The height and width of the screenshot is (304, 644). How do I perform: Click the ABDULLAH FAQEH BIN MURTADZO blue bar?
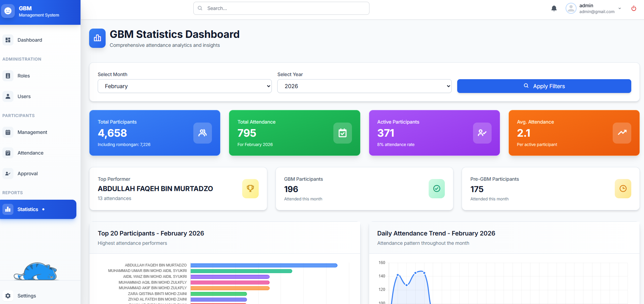(264, 265)
